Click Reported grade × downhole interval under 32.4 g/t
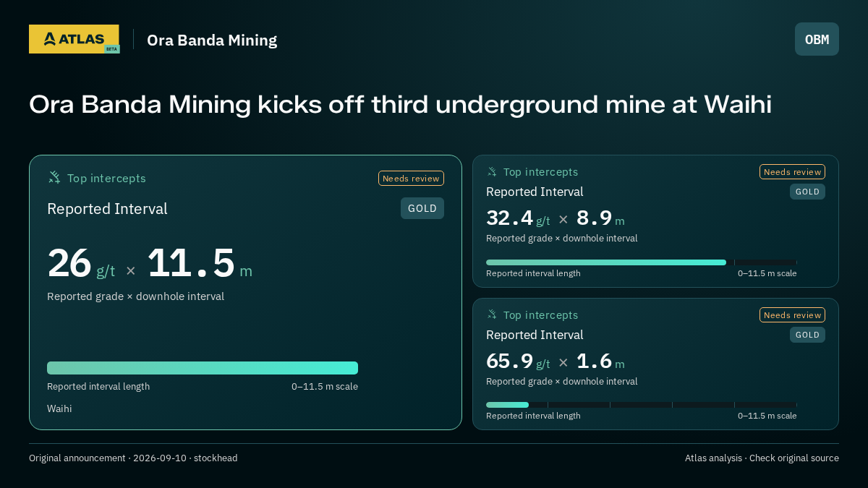The height and width of the screenshot is (488, 868). [x=561, y=239]
